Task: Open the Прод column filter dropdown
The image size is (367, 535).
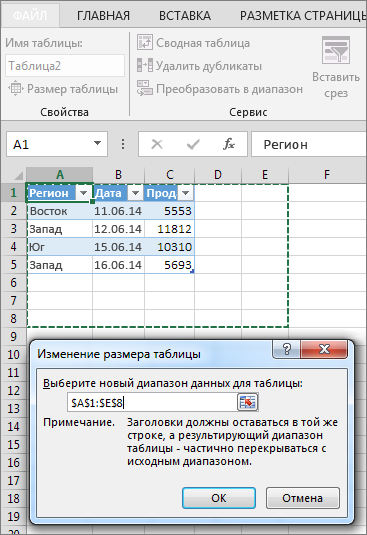Action: [x=186, y=193]
